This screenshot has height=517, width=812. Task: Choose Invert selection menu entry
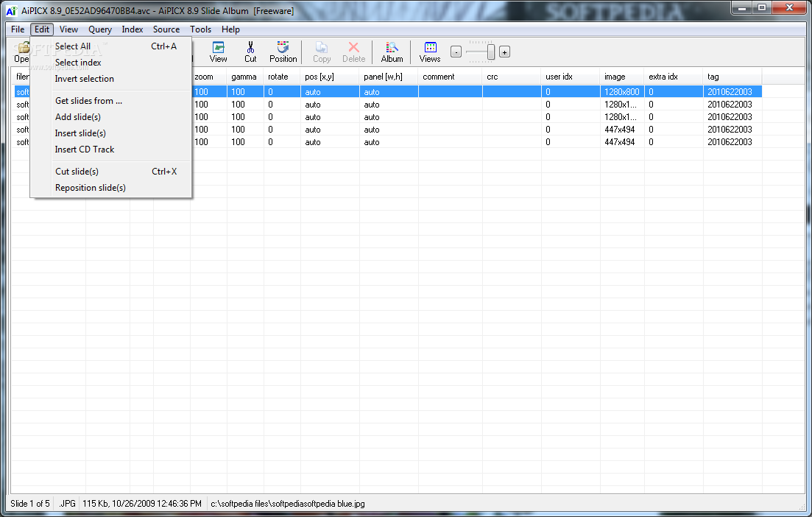click(x=111, y=79)
